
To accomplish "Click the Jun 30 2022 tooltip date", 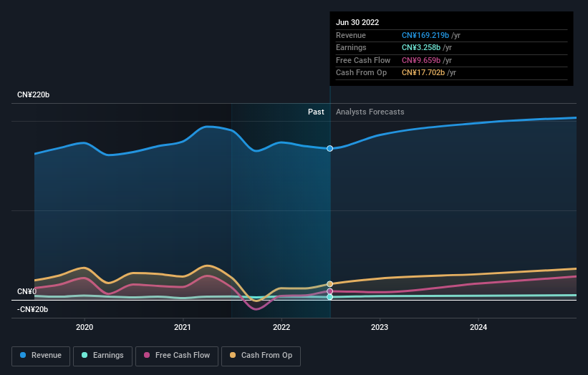I will coord(357,22).
